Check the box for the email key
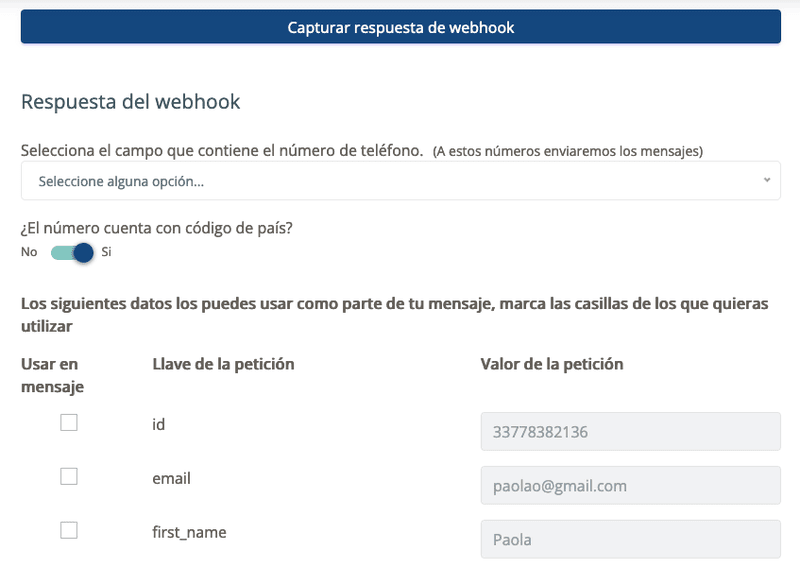The image size is (800, 567). coord(69,477)
